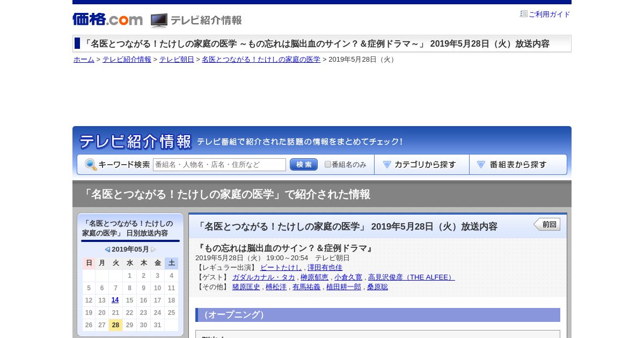Go to next month in calendar
Screen dimensions: 644x338
pyautogui.click(x=153, y=249)
